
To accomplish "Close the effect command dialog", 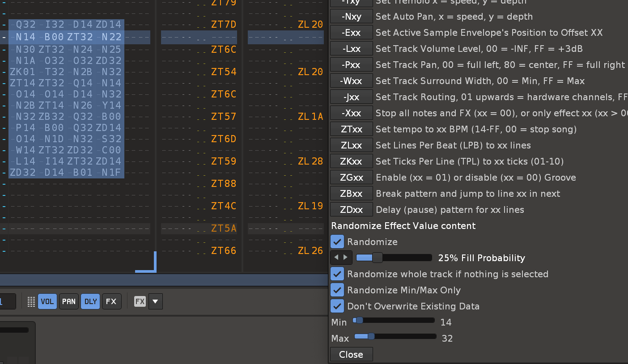I will tap(351, 355).
